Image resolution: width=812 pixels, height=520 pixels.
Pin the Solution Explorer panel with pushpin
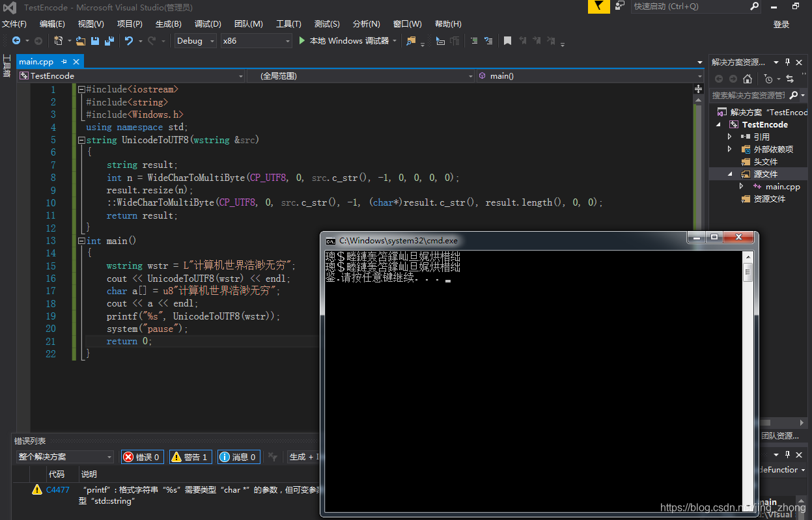pyautogui.click(x=787, y=62)
